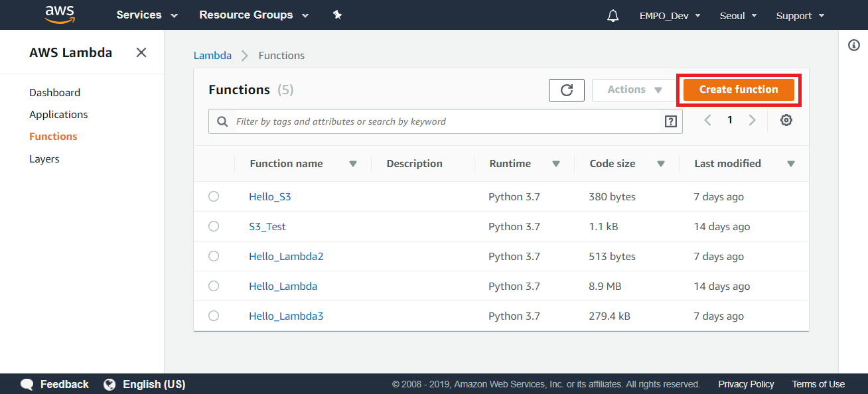
Task: Navigate to Dashboard in sidebar
Action: click(x=54, y=93)
